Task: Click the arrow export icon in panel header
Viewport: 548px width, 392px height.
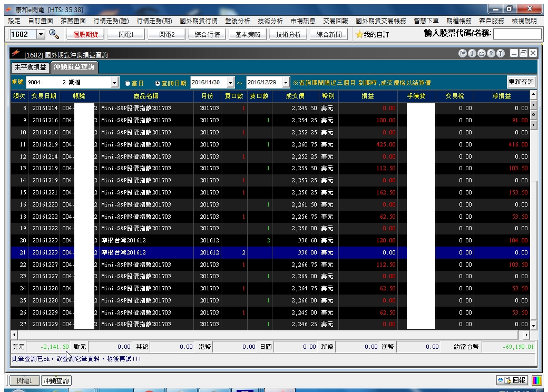Action: (x=463, y=53)
